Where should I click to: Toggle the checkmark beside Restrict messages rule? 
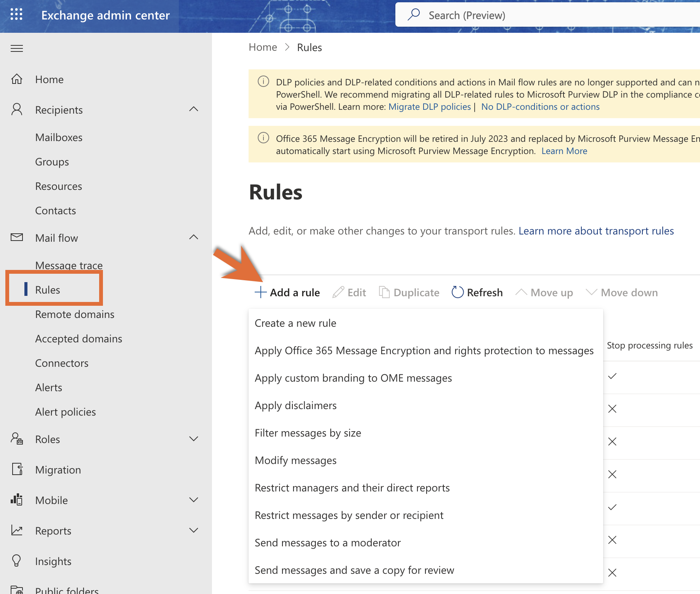click(612, 507)
